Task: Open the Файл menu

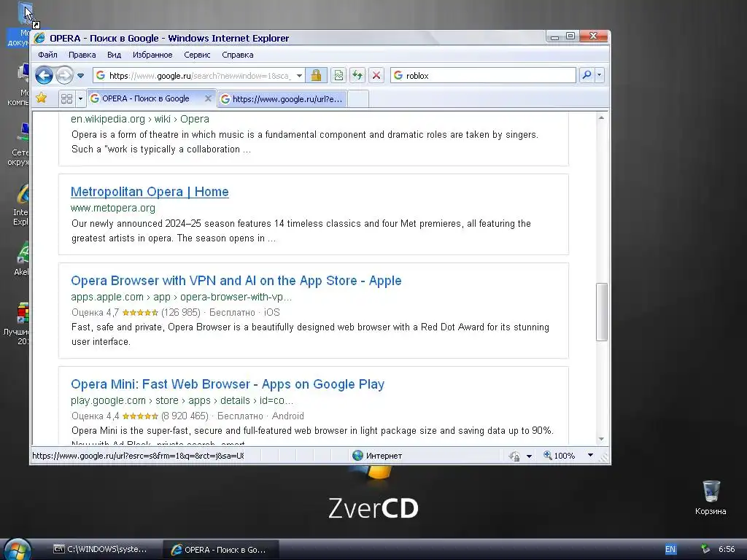Action: pyautogui.click(x=47, y=55)
